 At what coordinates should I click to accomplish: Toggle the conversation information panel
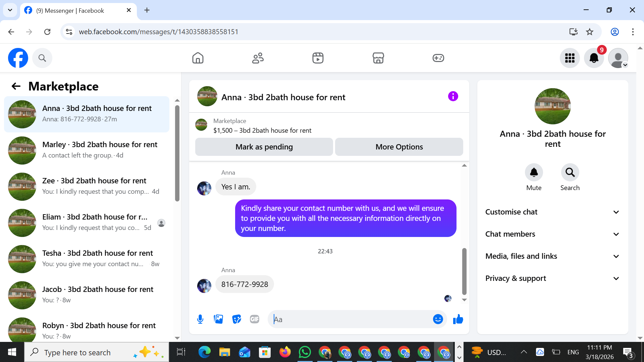453,97
